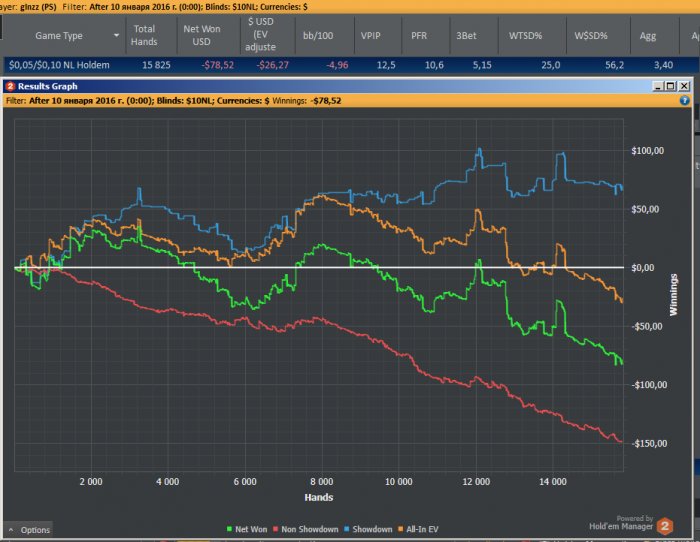Viewport: 700px width, 542px height.
Task: Close the Results Graph window
Action: click(x=684, y=86)
